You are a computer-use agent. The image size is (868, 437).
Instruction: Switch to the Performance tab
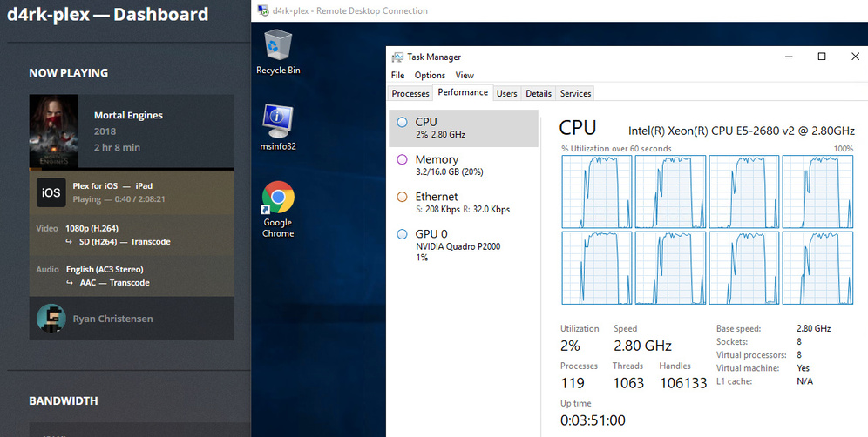pos(463,92)
